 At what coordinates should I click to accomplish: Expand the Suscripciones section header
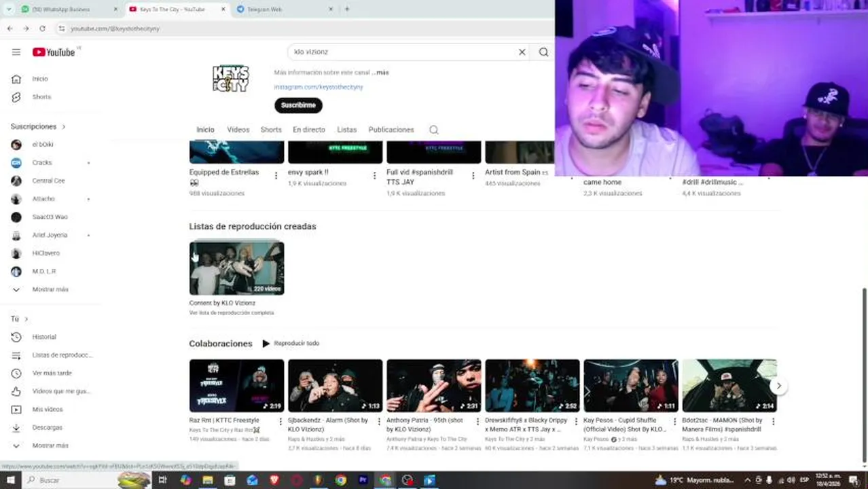(38, 126)
